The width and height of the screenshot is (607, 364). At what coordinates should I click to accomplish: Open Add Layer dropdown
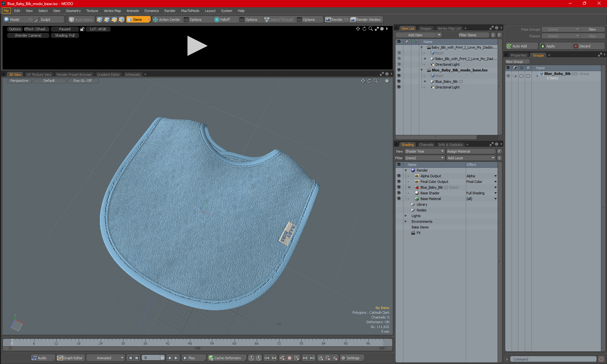(471, 158)
